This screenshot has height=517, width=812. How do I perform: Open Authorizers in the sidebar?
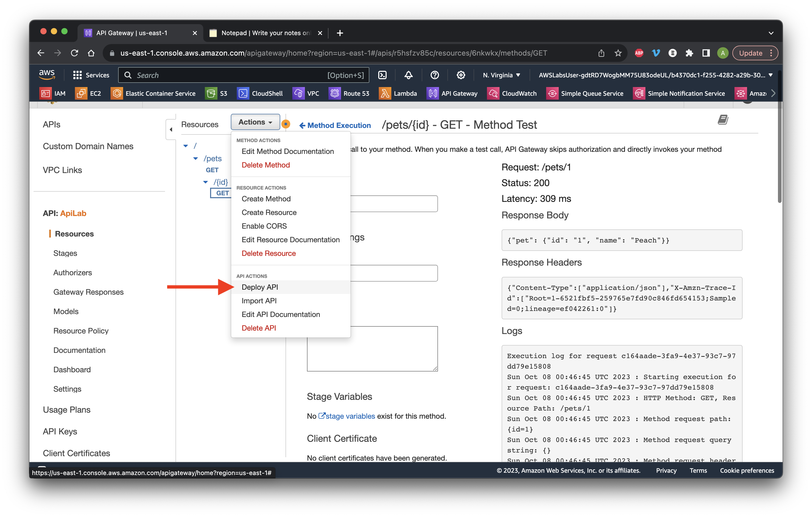pos(73,273)
